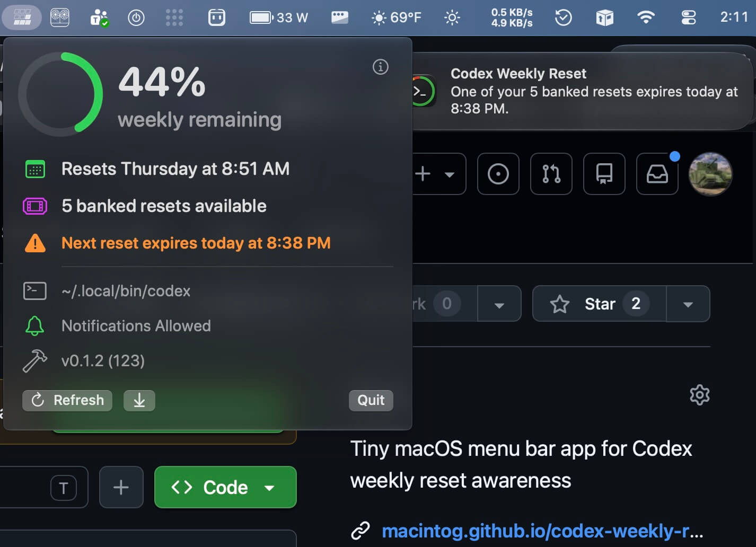Click the sun brightness menu bar icon
Image resolution: width=756 pixels, height=547 pixels.
click(452, 17)
